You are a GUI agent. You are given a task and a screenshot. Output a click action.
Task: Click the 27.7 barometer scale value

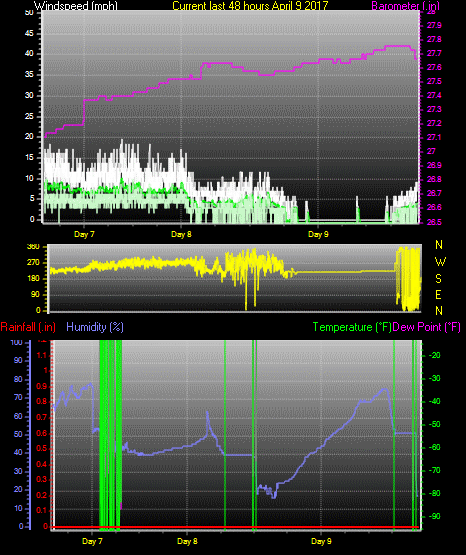click(434, 53)
